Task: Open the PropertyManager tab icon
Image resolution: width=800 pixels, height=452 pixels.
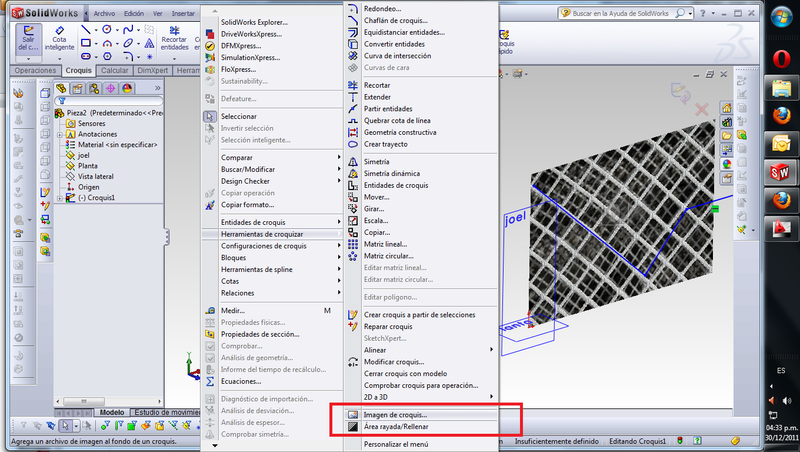Action: [78, 88]
